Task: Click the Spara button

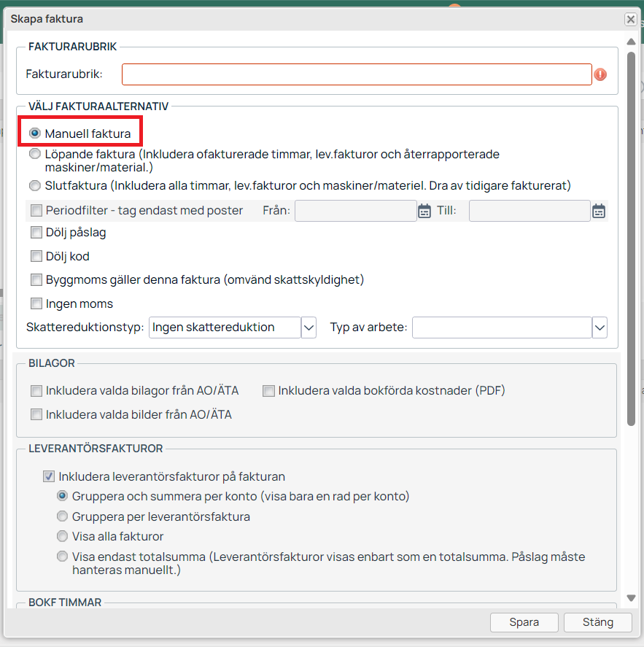Action: 524,622
